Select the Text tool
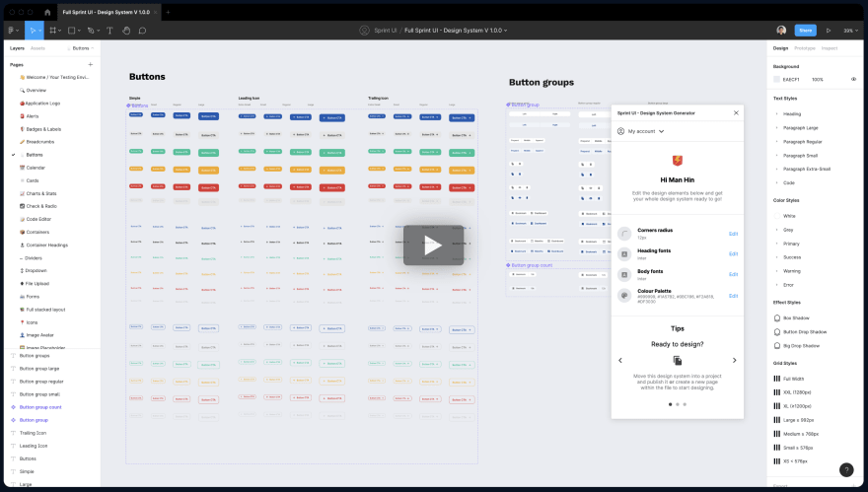Image resolution: width=868 pixels, height=492 pixels. click(x=109, y=31)
